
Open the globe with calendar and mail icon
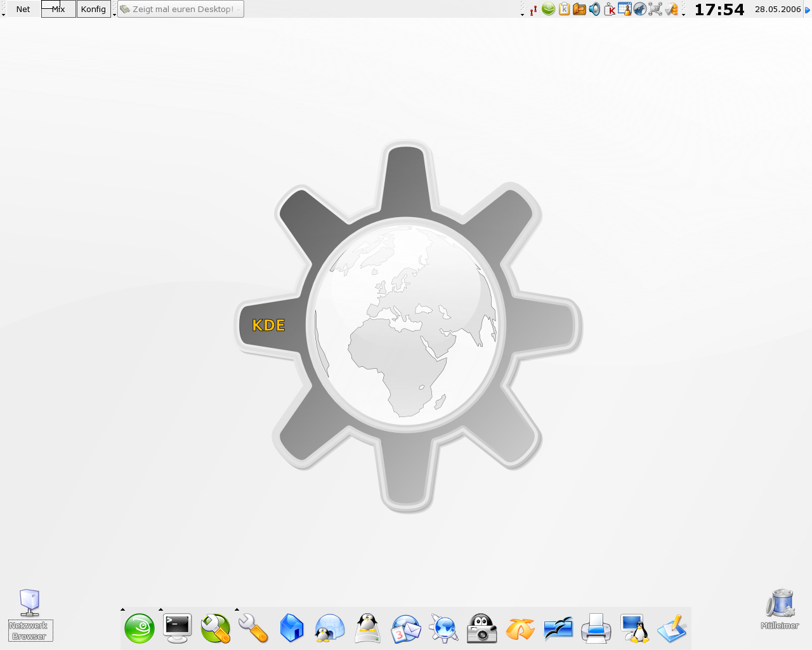click(406, 628)
